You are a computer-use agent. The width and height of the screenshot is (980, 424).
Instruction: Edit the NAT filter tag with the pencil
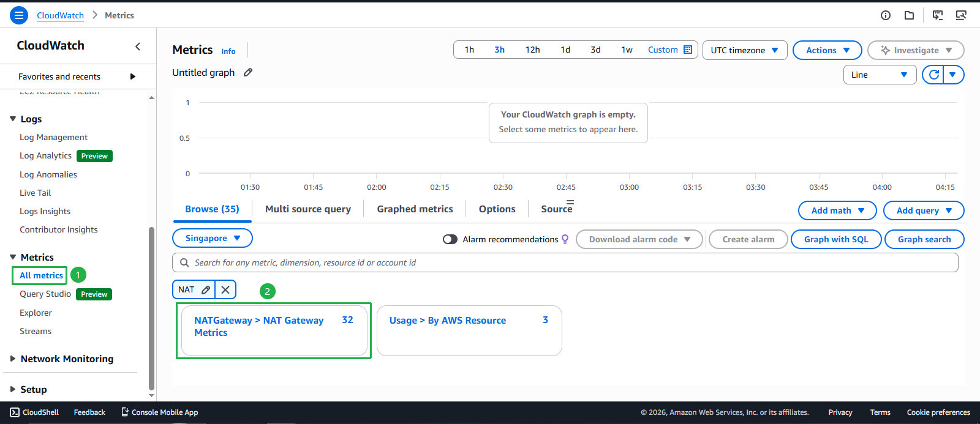tap(206, 290)
